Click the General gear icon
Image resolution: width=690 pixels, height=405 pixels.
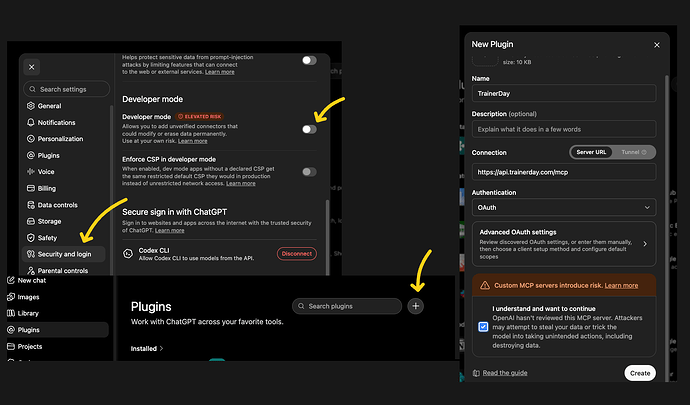click(x=31, y=106)
